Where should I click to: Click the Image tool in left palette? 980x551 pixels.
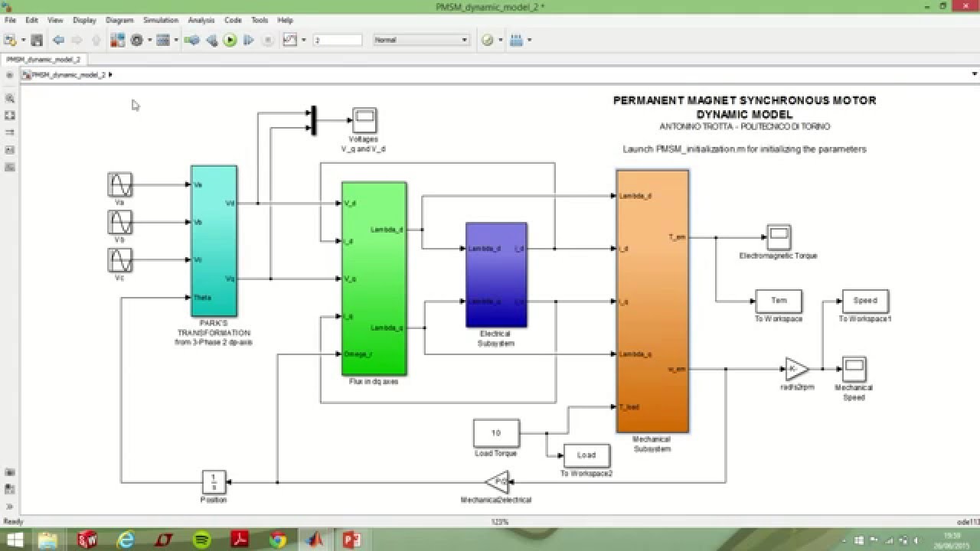(x=10, y=167)
